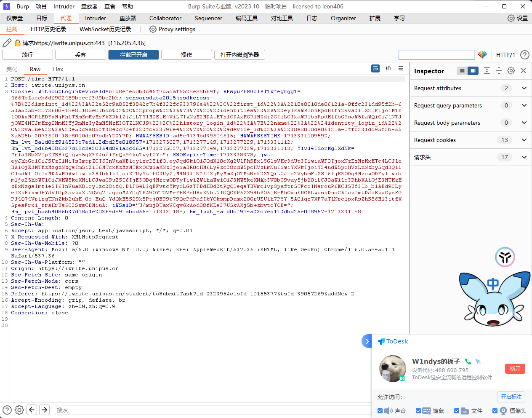Expand the Request attributes section
This screenshot has height=418, width=532.
click(x=524, y=88)
